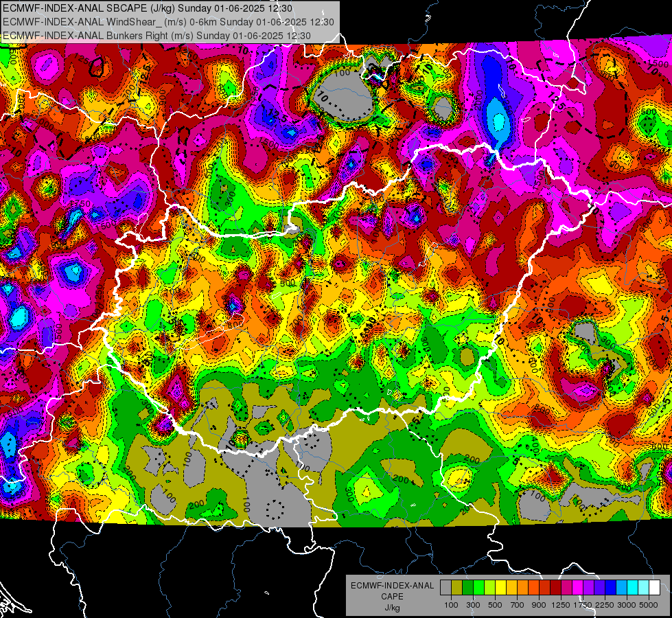Click the 5000 tick label in legend

point(649,605)
